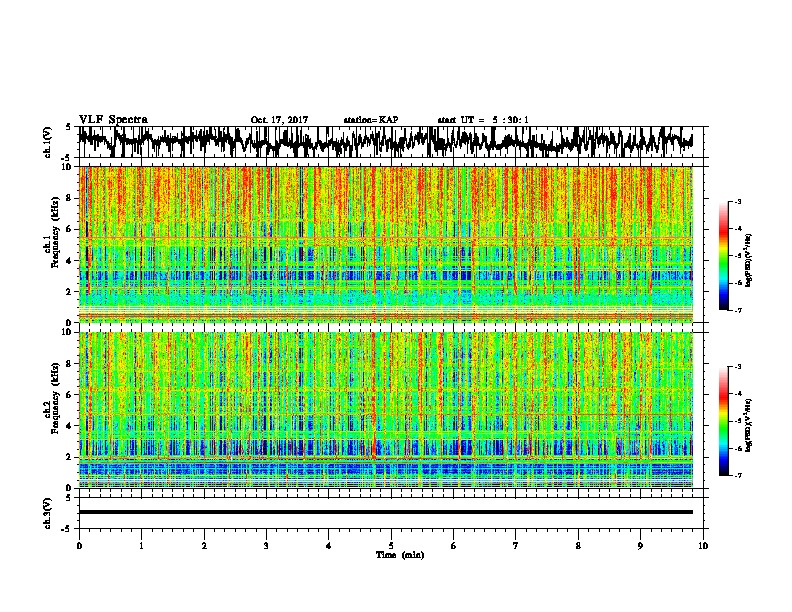792x612 pixels.
Task: Click the 'VLF Spectra' title text
Action: coord(113,120)
